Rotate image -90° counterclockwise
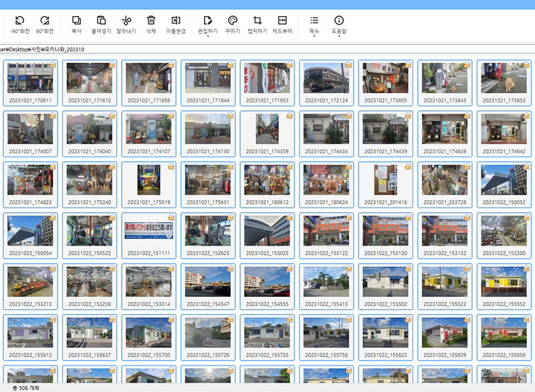Viewport: 535px width, 392px height. [x=20, y=25]
